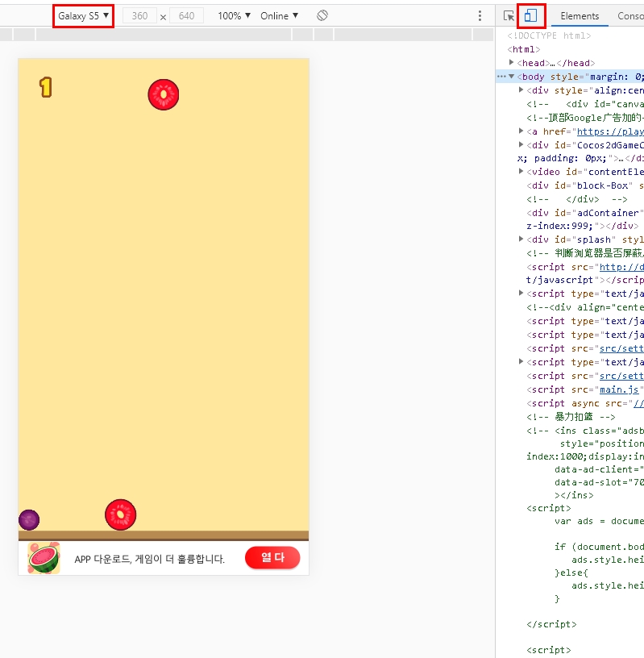Expand the script node above src/settings script

521,361
